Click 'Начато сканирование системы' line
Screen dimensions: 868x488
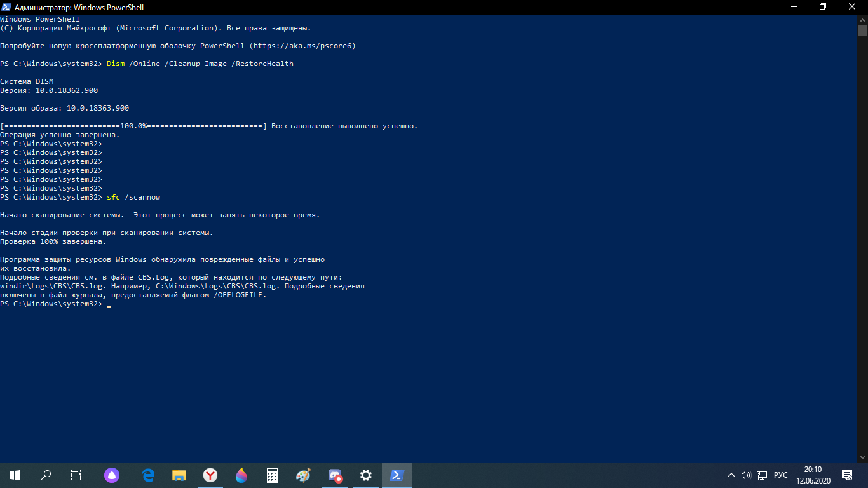pyautogui.click(x=160, y=215)
